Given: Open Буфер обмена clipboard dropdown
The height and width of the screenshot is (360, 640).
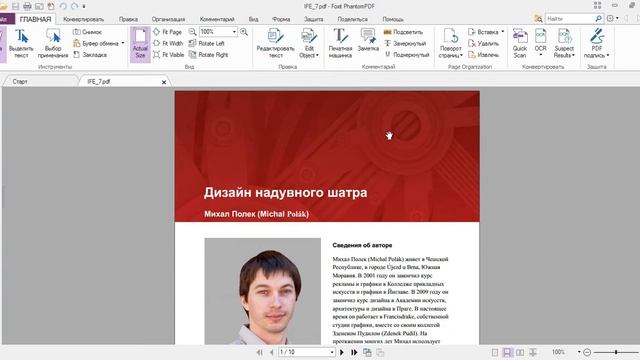Looking at the screenshot, I should (98, 43).
